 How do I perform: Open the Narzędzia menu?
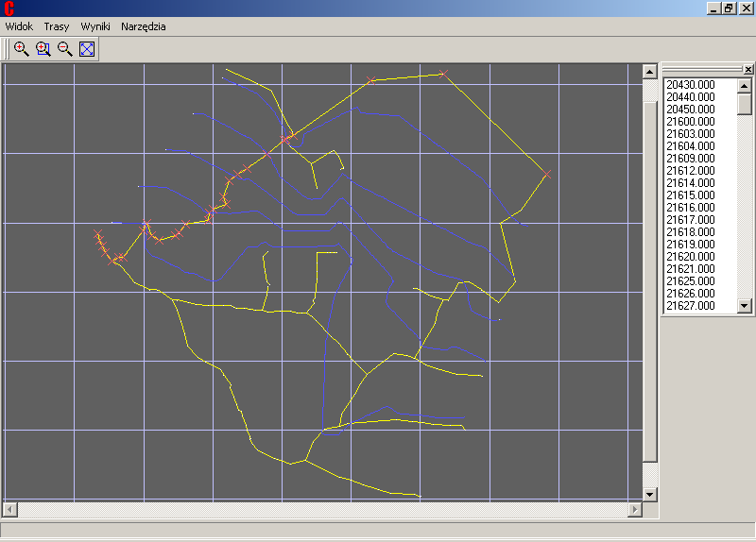coord(143,26)
